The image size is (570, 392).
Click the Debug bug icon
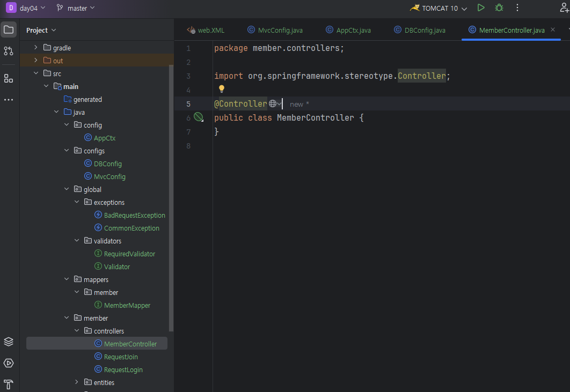click(499, 8)
